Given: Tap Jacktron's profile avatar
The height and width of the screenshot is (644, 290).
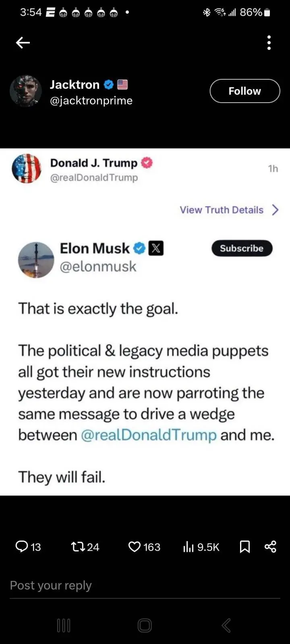Looking at the screenshot, I should point(26,91).
